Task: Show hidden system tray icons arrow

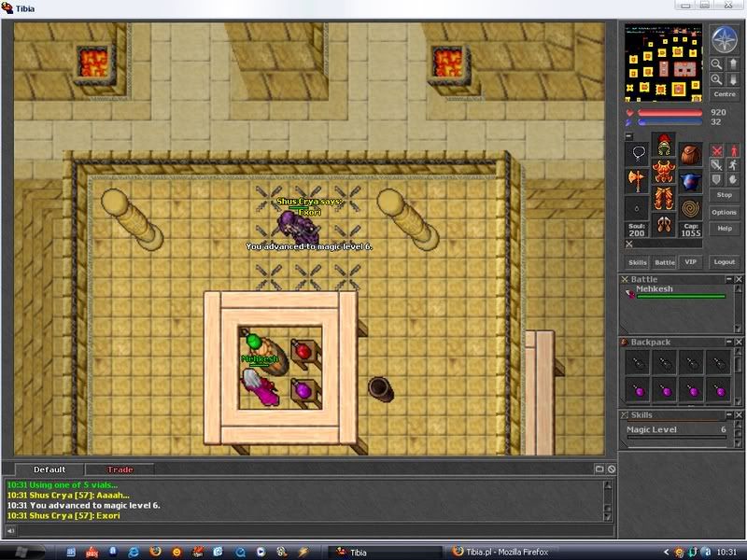Action: [666, 552]
